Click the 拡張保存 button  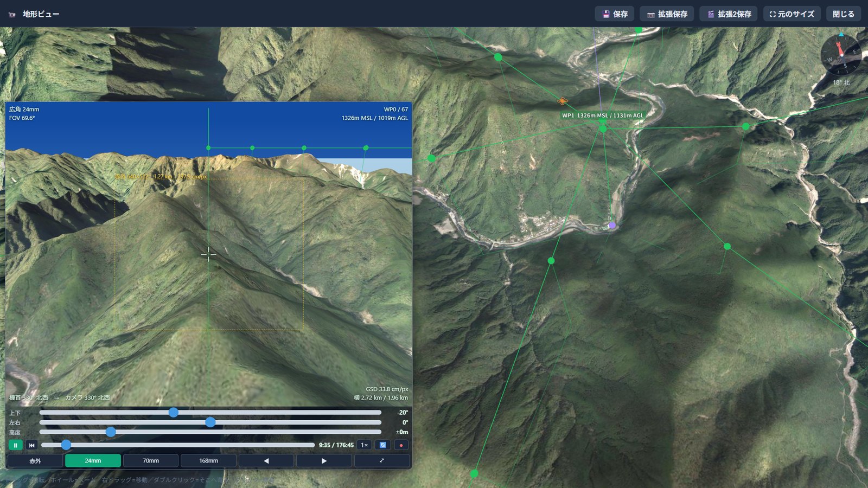667,14
